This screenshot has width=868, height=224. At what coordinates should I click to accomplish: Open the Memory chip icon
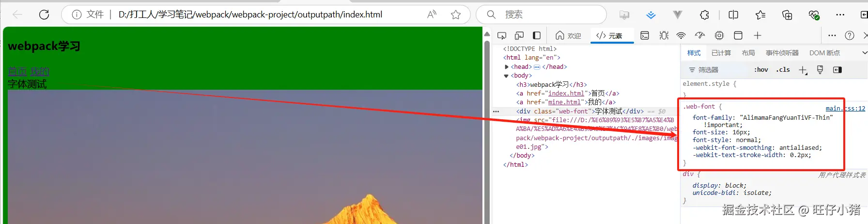pyautogui.click(x=719, y=35)
